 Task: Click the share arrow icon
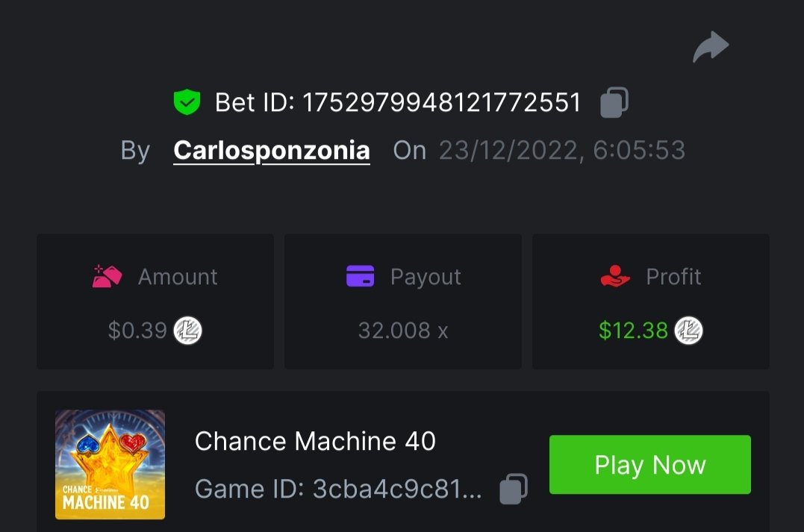[710, 47]
